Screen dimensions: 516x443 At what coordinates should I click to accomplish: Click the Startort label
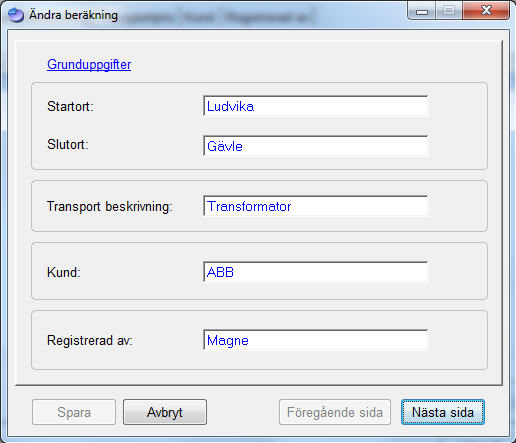[x=70, y=107]
